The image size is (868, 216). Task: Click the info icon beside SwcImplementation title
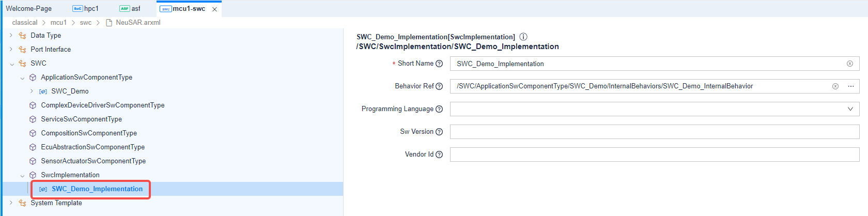click(x=523, y=37)
